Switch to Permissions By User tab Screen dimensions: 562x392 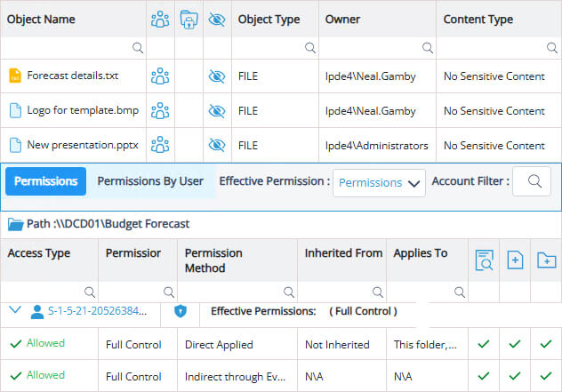click(150, 181)
